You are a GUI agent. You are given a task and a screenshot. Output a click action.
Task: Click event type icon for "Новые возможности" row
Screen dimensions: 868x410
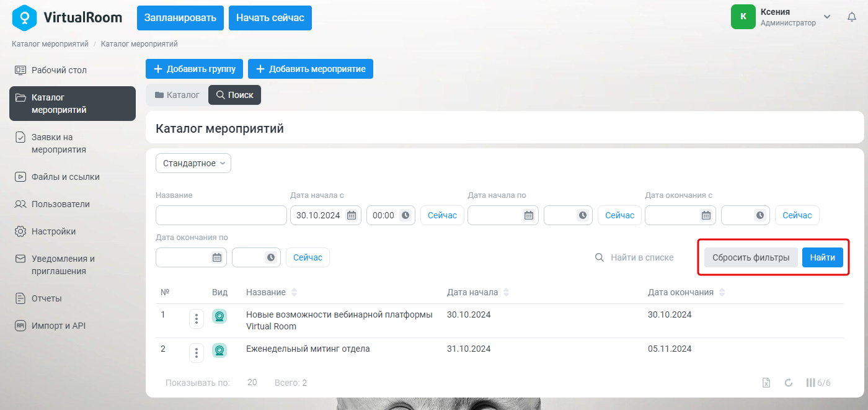[219, 317]
